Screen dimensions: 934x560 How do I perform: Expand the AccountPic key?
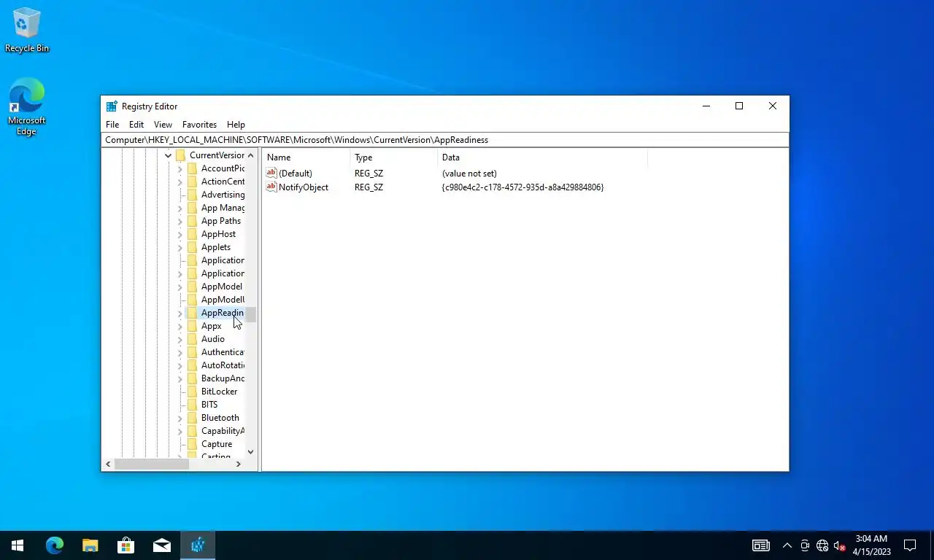point(180,168)
